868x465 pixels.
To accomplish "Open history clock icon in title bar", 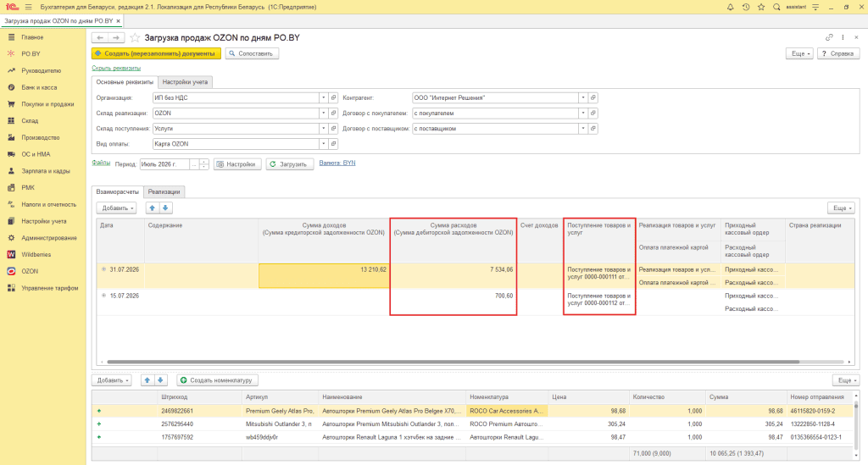I will [x=746, y=7].
